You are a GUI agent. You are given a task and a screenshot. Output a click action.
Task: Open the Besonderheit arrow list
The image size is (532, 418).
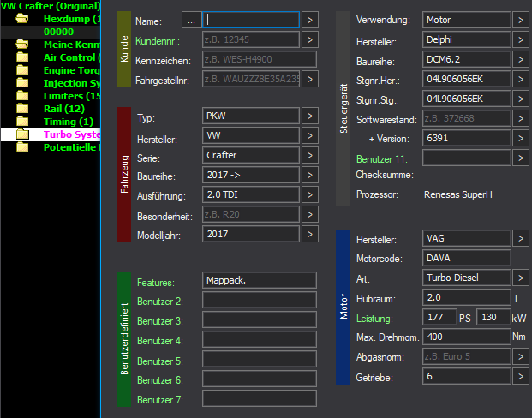point(310,214)
